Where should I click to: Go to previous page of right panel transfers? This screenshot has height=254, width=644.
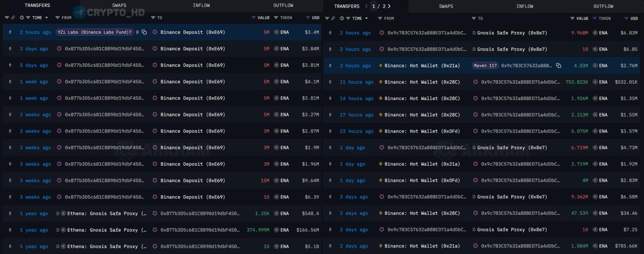[x=366, y=6]
